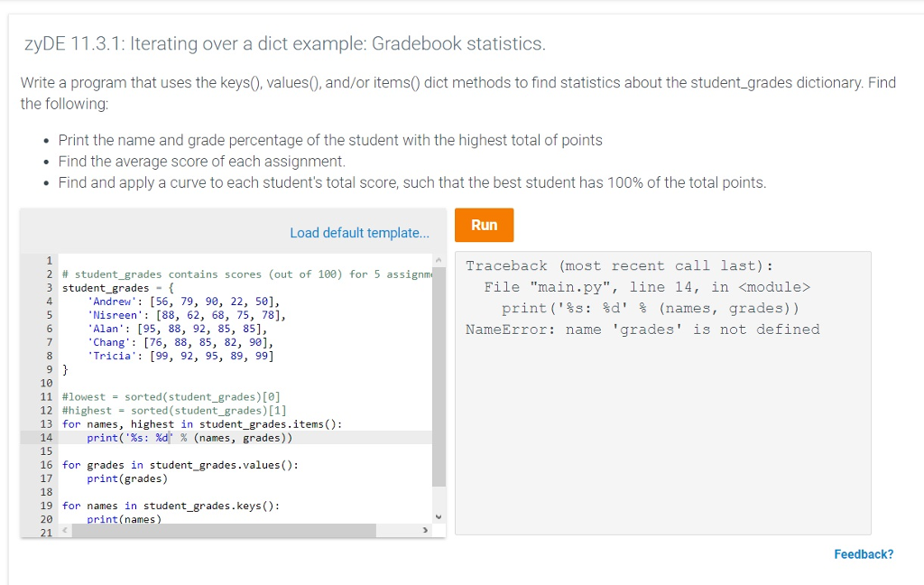The width and height of the screenshot is (924, 585).
Task: Click the closing brace on line 9
Action: click(x=64, y=369)
